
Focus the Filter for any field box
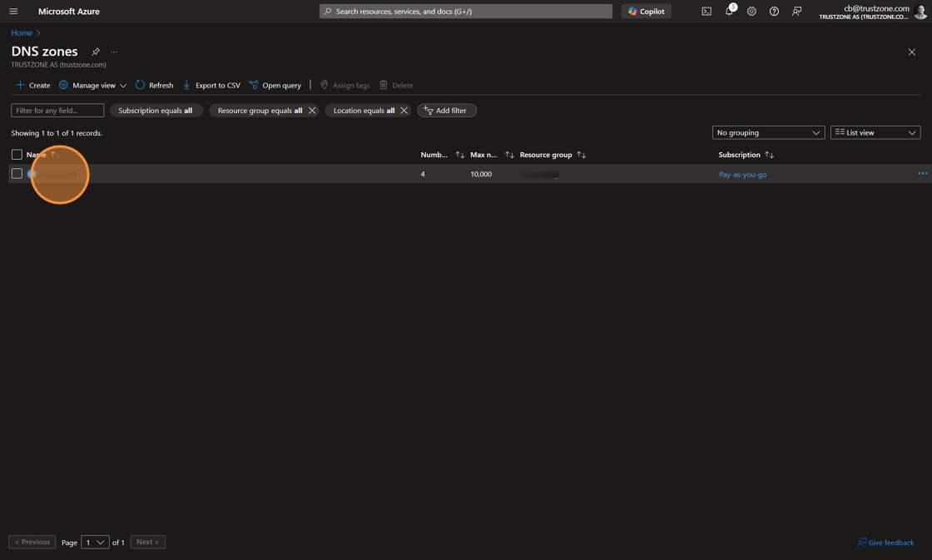click(57, 111)
